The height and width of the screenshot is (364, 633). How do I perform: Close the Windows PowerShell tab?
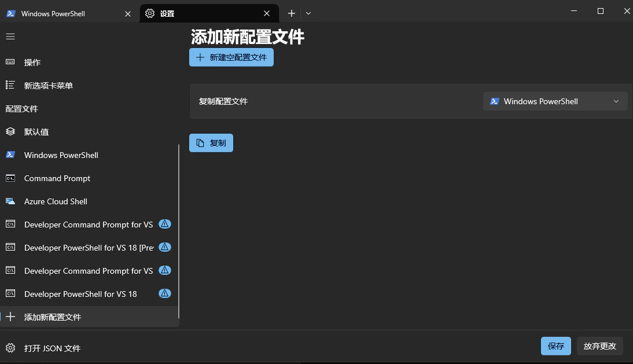(128, 14)
